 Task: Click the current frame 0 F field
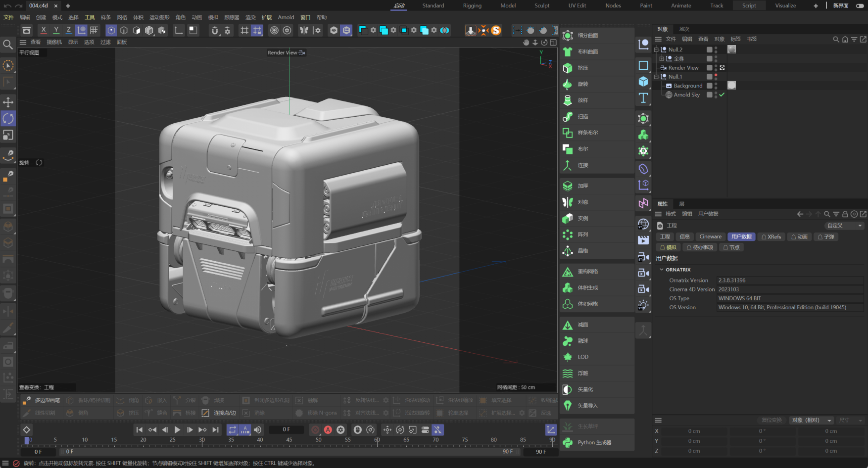pyautogui.click(x=287, y=429)
